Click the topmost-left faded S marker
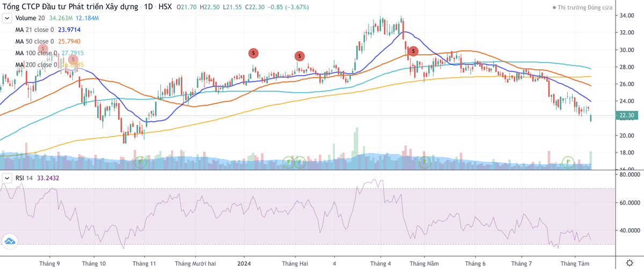Screen dimensions: 644x269 [43, 49]
